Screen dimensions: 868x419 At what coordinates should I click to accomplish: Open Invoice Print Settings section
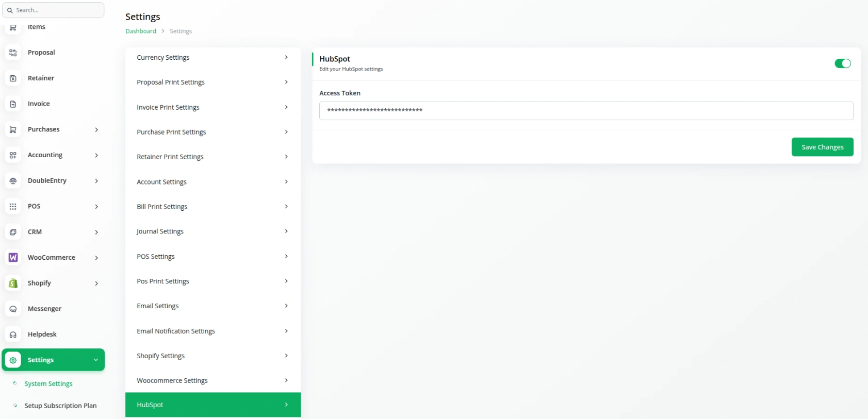(213, 107)
